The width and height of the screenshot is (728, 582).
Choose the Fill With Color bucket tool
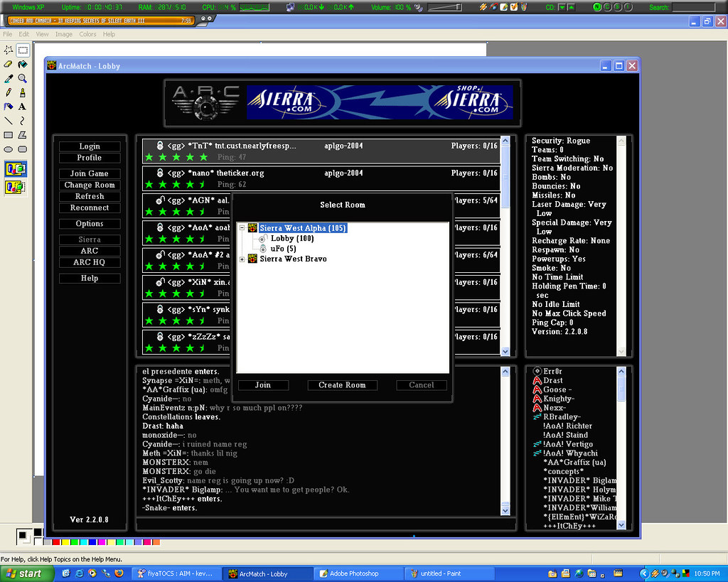pos(23,65)
